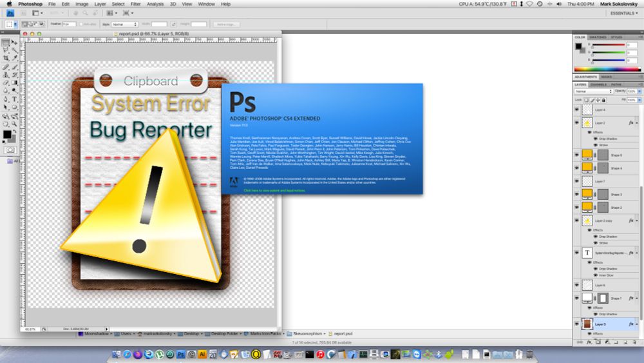Screen dimensions: 644x363
Task: Select the Hand tool in toolbox
Action: (6, 123)
